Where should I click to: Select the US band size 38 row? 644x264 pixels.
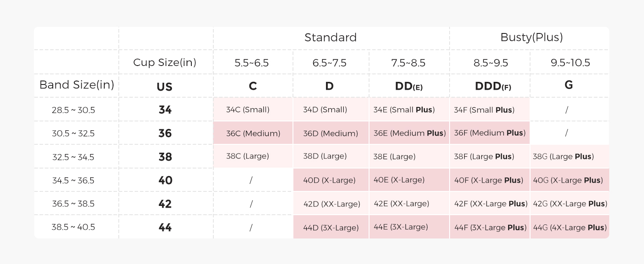(x=165, y=157)
